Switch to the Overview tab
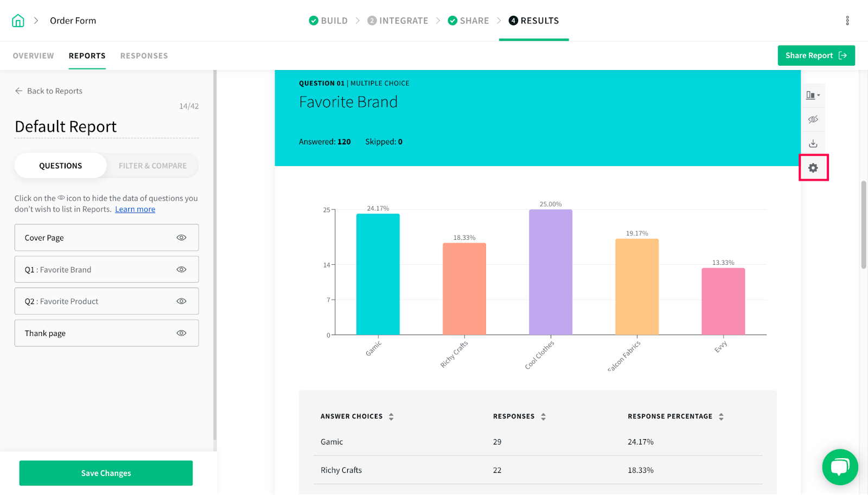Screen dimensions: 868x495 (x=34, y=56)
